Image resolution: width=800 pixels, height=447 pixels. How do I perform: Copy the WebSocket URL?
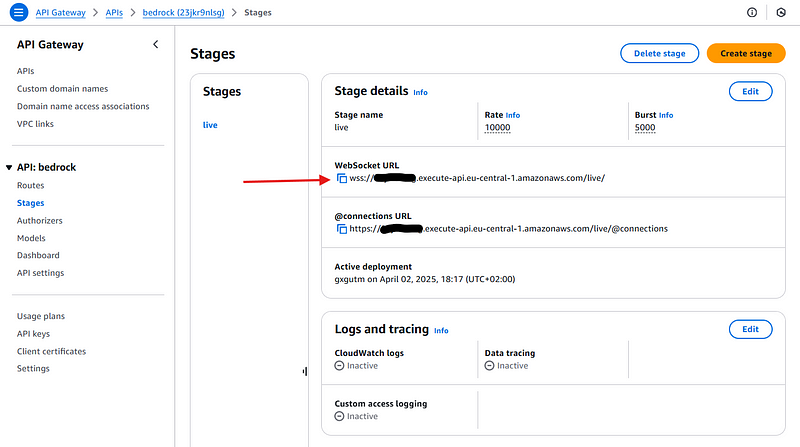click(342, 178)
